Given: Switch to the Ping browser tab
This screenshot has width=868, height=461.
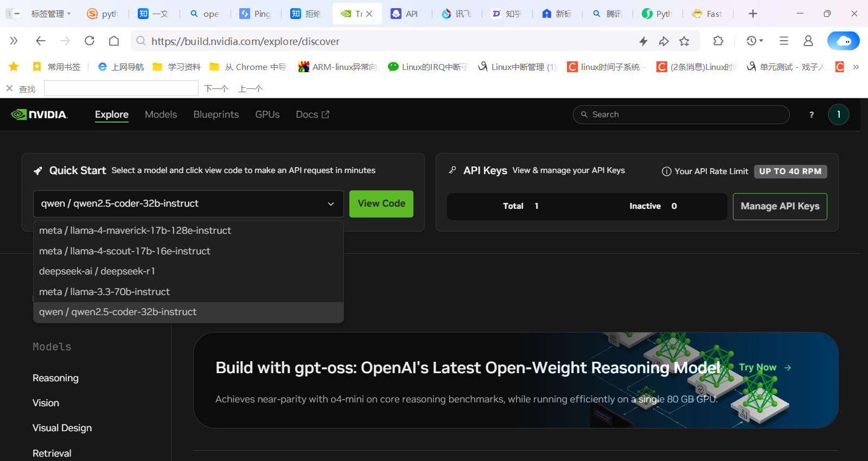Looking at the screenshot, I should 256,14.
